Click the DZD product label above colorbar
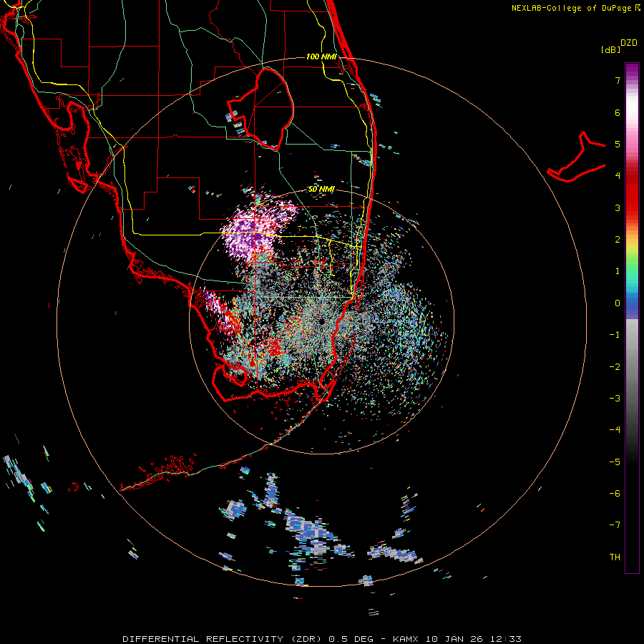Screen dimensions: 644x644 [629, 43]
